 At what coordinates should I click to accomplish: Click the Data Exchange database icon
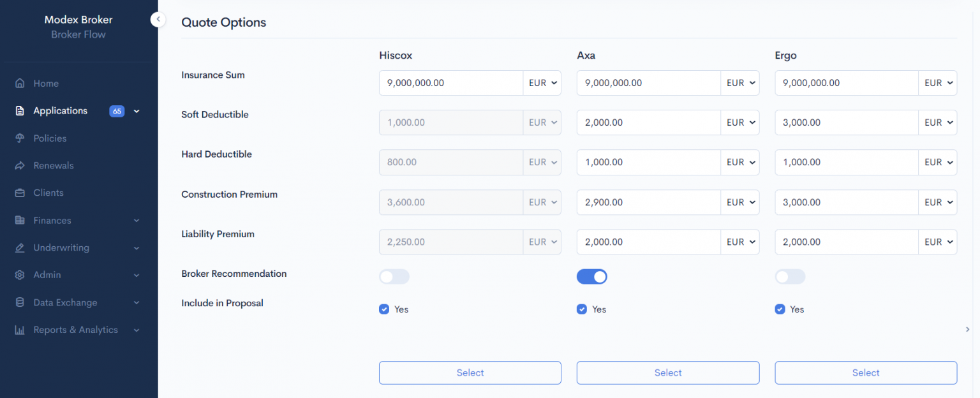point(20,302)
